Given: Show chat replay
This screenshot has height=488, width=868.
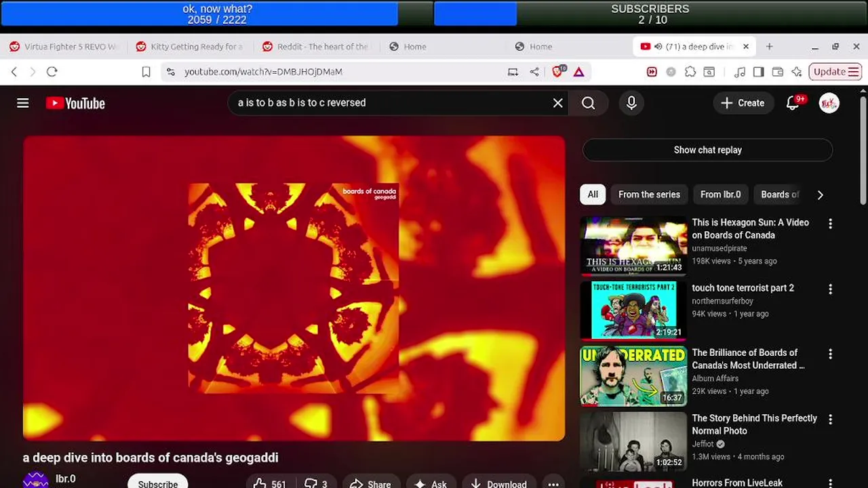Looking at the screenshot, I should point(707,150).
